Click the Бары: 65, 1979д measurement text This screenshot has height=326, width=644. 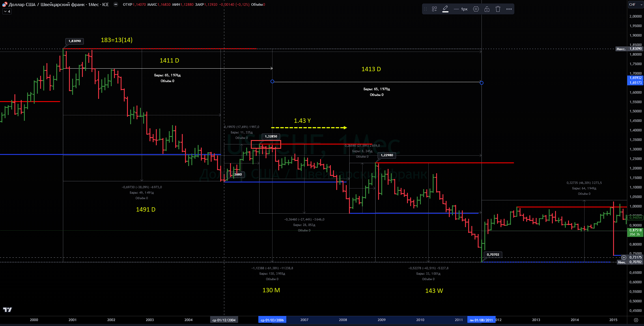pos(377,89)
